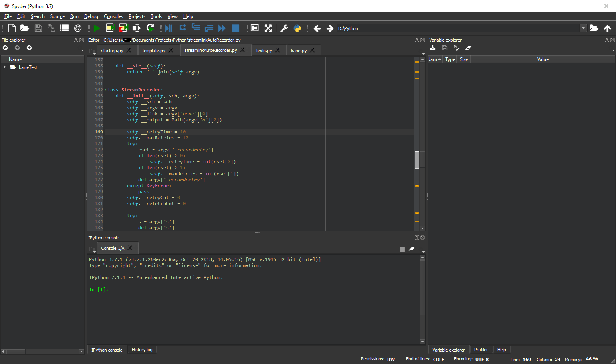The width and height of the screenshot is (616, 364).
Task: Open the Consoles menu
Action: [x=113, y=16]
